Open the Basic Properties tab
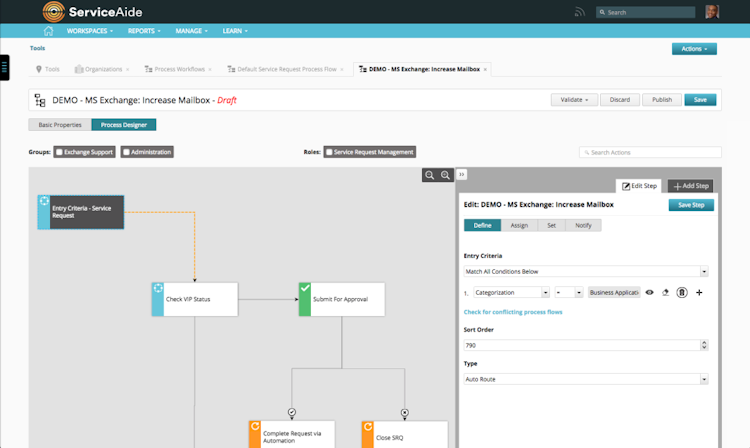 (x=60, y=125)
